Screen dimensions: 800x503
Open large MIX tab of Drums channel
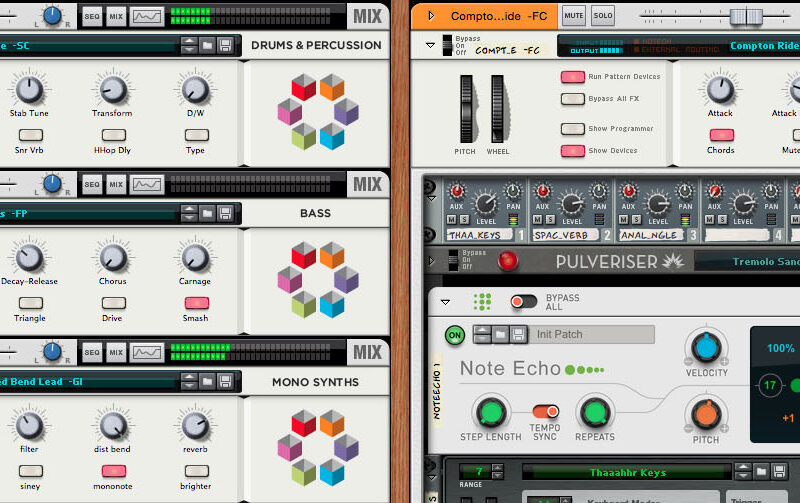[x=367, y=16]
